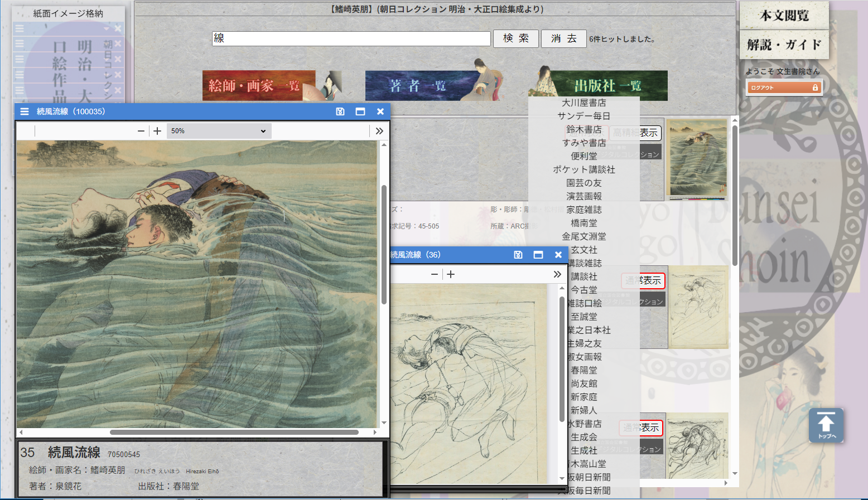Click horizontal scrollbar of 続風流線（100035） viewer
Viewport: 868px width, 500px height.
[234, 432]
